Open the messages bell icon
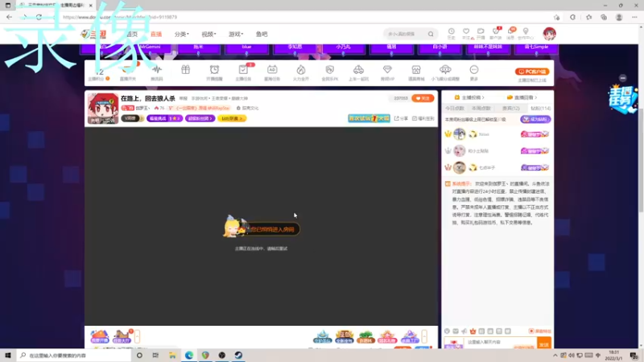 [510, 31]
